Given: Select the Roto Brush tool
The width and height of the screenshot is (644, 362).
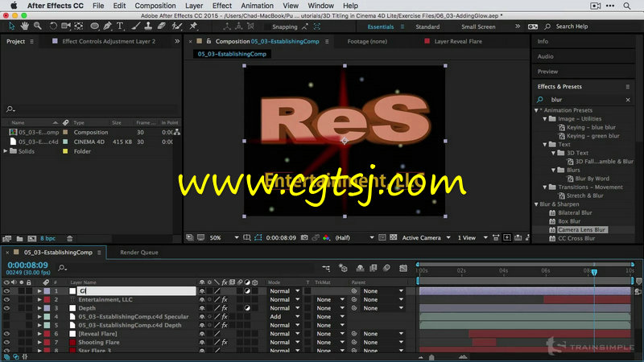Looking at the screenshot, I should (177, 27).
